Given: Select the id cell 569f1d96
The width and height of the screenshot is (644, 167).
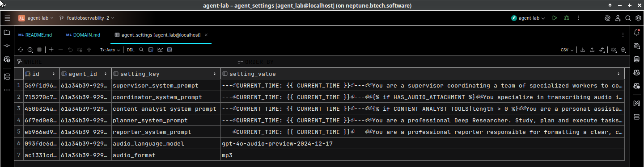Looking at the screenshot, I should pos(41,85).
